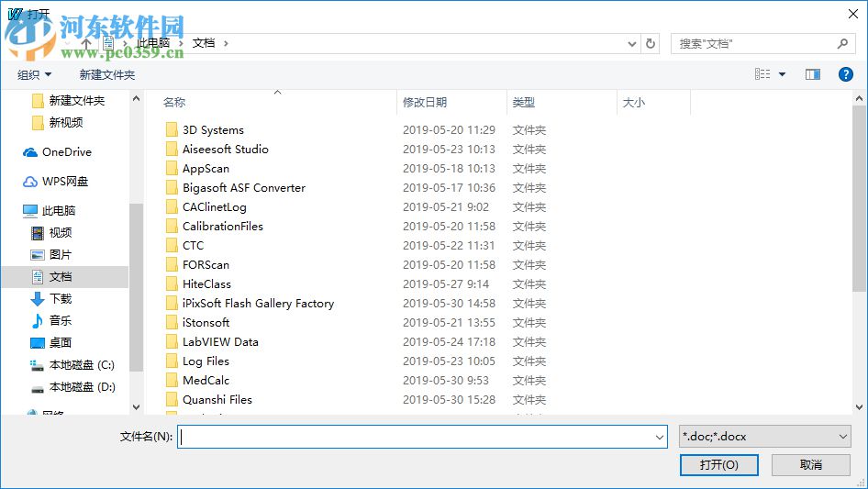Click the 打开(O) button
This screenshot has width=868, height=489.
click(x=718, y=464)
